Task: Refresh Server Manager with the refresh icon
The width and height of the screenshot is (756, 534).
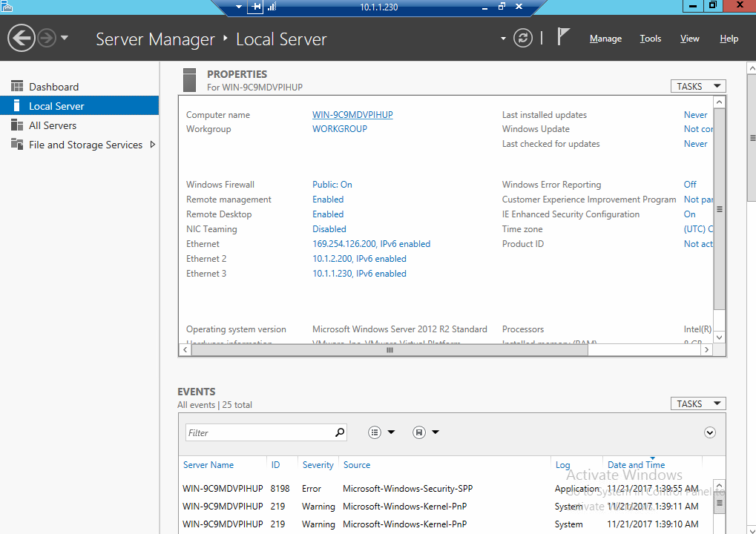Action: tap(522, 38)
